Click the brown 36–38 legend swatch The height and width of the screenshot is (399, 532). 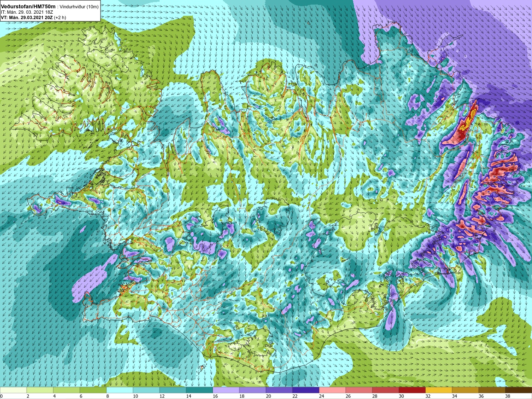[x=492, y=391]
